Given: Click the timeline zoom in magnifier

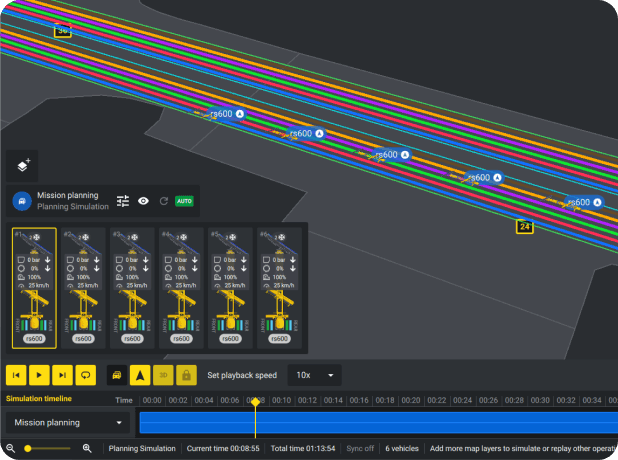Looking at the screenshot, I should 87,449.
